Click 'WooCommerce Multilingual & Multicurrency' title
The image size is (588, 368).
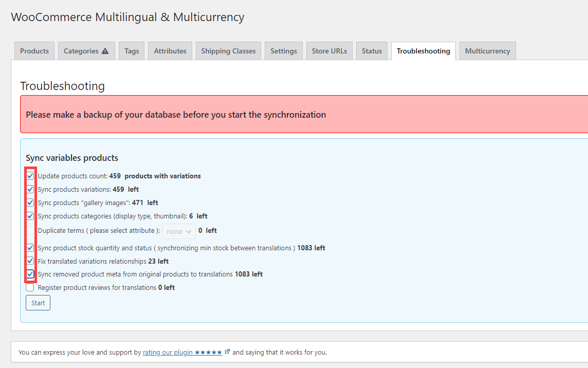[128, 17]
